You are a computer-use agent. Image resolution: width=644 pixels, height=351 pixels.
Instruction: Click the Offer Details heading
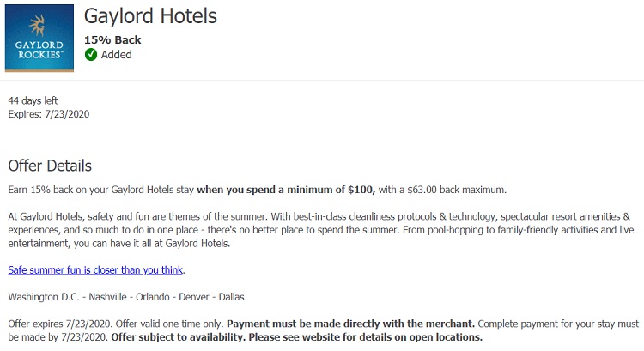coord(50,166)
